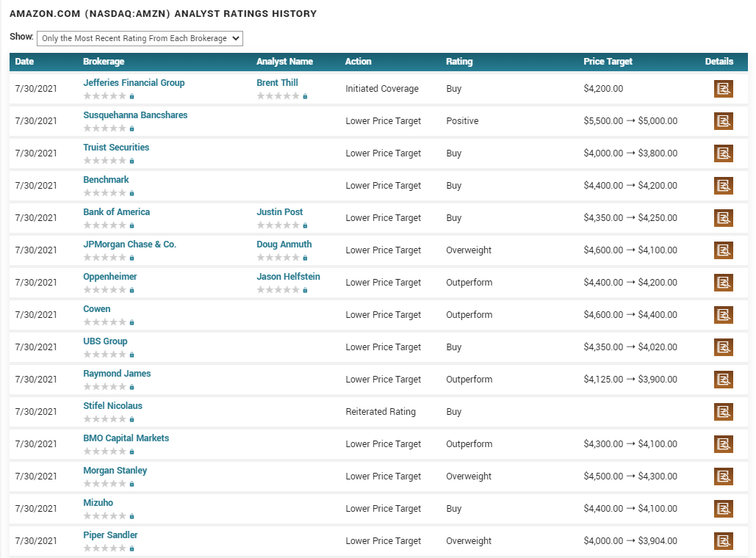Sort table by Analyst Name column header
The width and height of the screenshot is (756, 558).
pos(284,61)
